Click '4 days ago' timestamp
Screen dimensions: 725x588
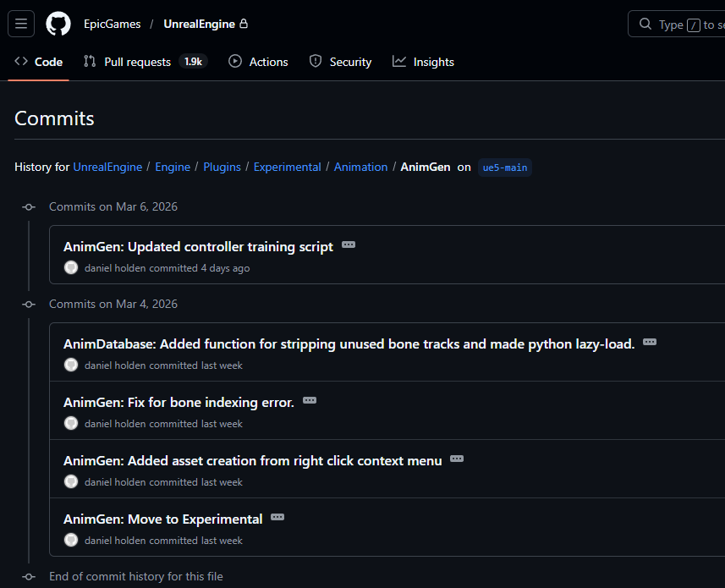click(225, 268)
